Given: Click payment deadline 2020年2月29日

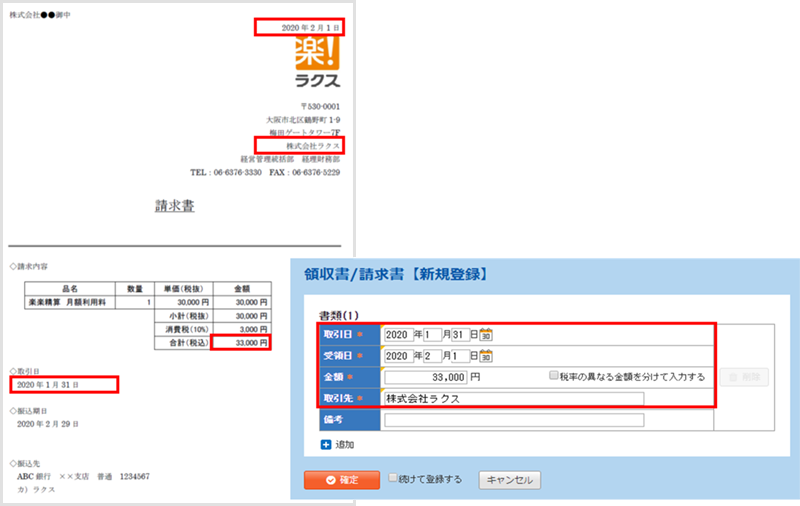Looking at the screenshot, I should coord(48,424).
